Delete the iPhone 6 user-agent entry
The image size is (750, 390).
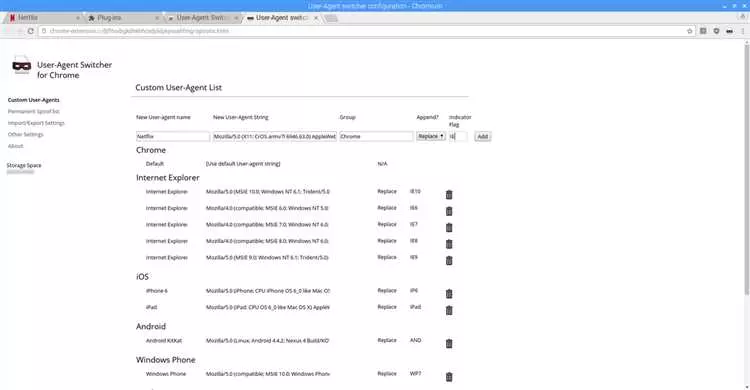point(449,294)
